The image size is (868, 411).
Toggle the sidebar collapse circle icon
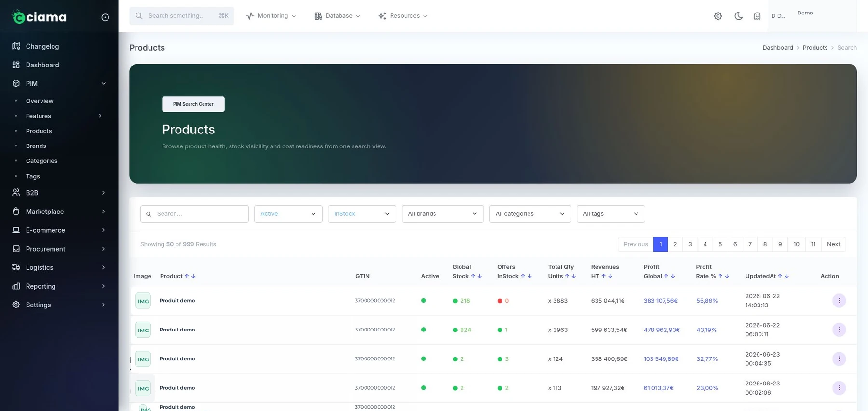(x=105, y=17)
